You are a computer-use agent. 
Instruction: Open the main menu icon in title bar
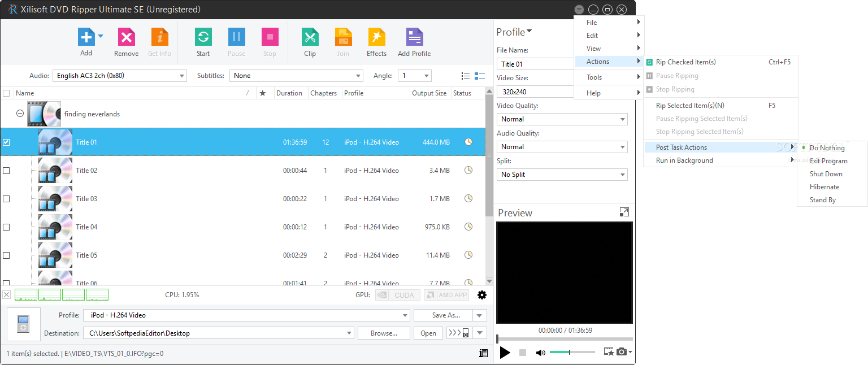click(x=579, y=10)
